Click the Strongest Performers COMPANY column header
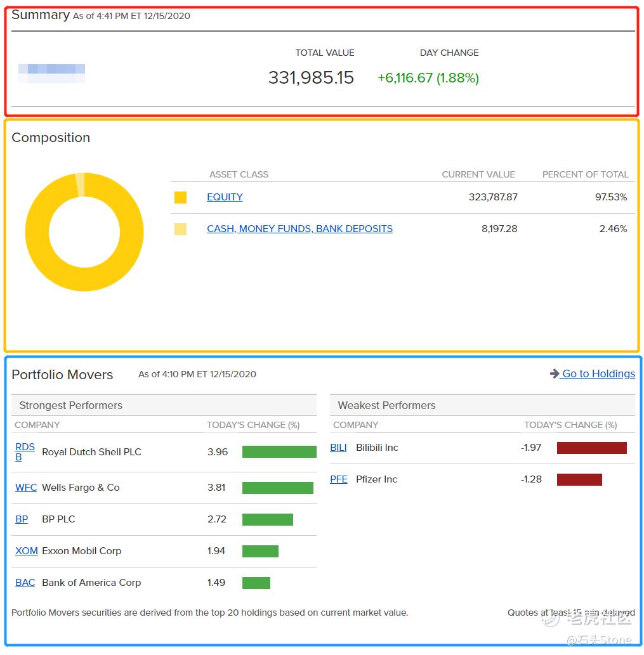Image resolution: width=644 pixels, height=655 pixels. [x=37, y=425]
